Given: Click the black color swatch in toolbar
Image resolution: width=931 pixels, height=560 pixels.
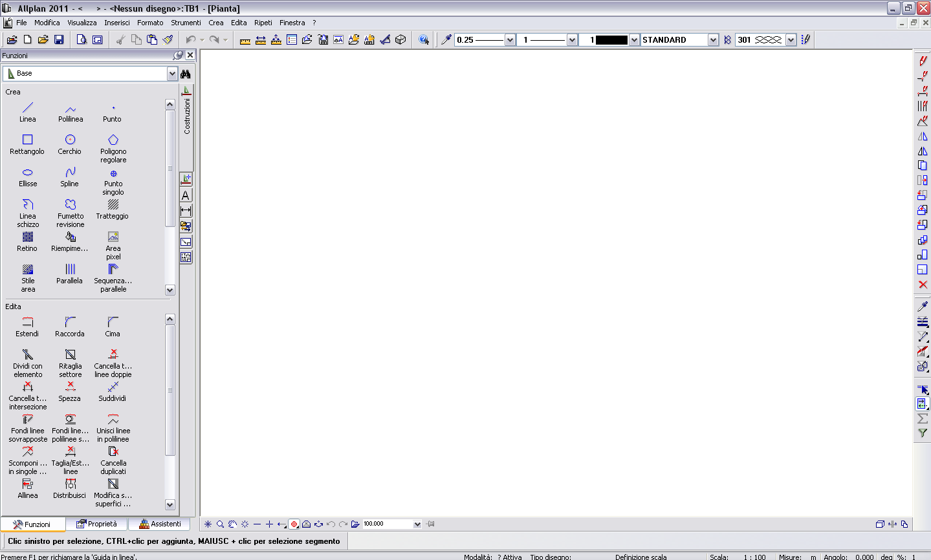Looking at the screenshot, I should click(611, 40).
